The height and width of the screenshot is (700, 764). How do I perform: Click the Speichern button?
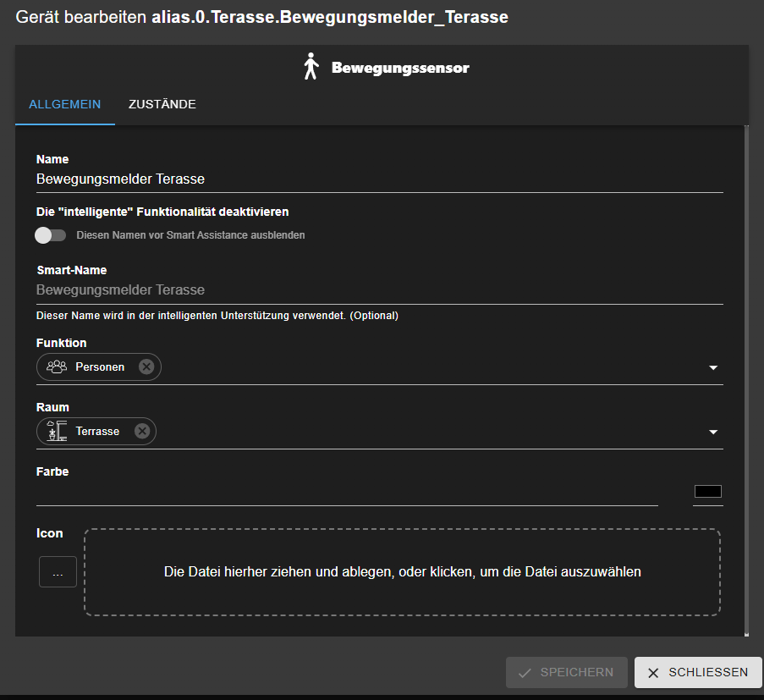point(567,672)
